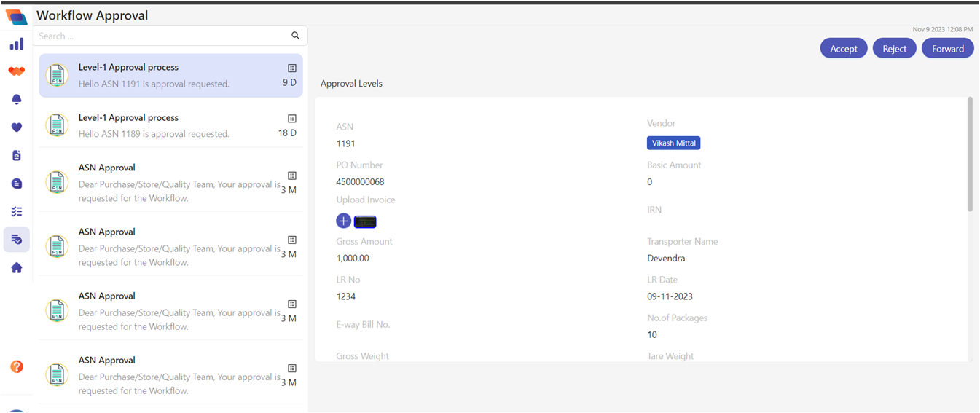Go to the home icon in sidebar
Image resolution: width=980 pixels, height=413 pixels.
16,267
